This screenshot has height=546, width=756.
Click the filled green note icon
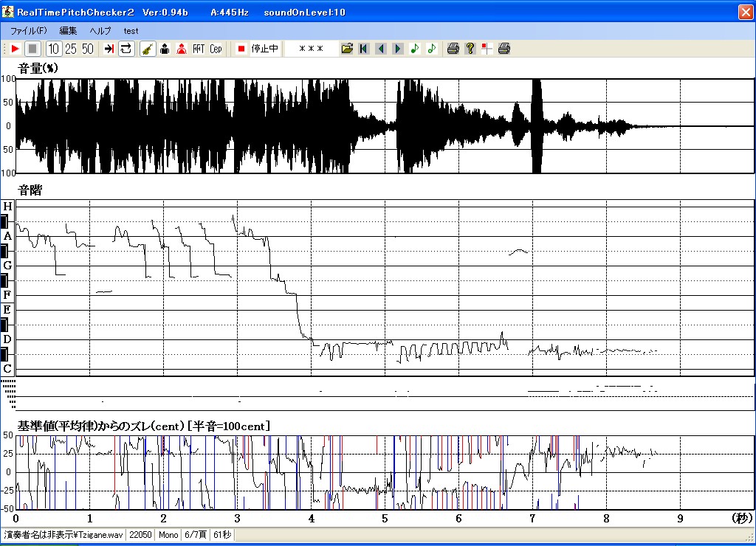pyautogui.click(x=415, y=49)
